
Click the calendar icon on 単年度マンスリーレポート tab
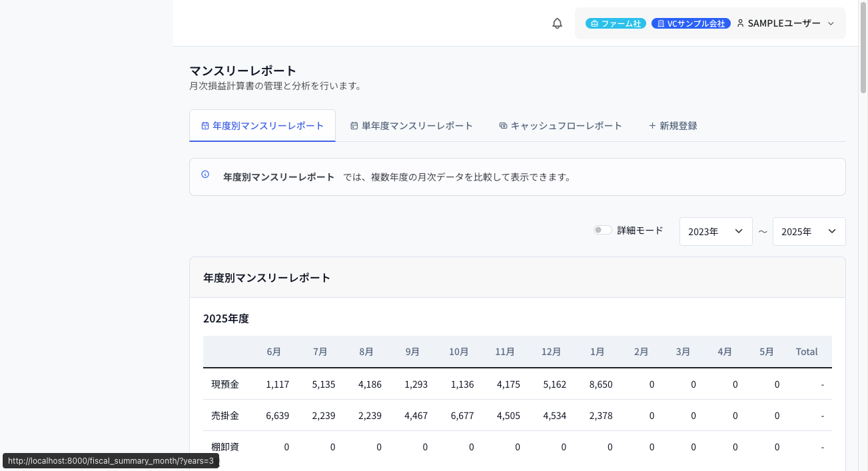[x=354, y=125]
